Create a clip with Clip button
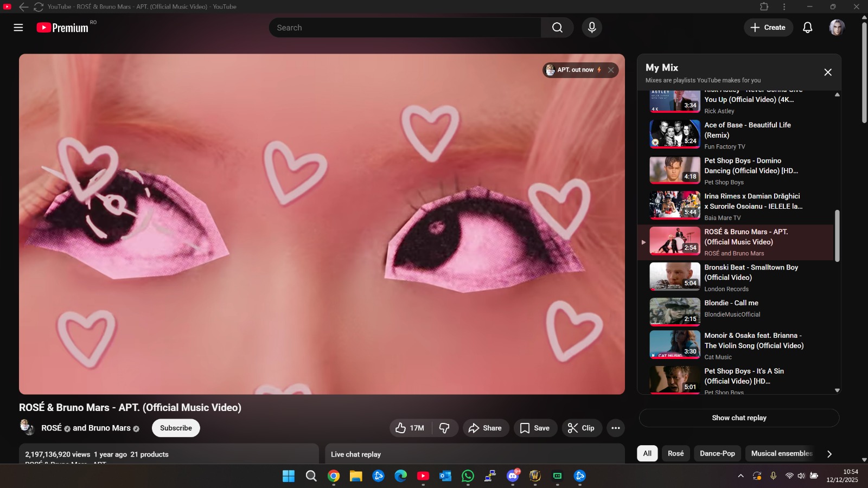This screenshot has width=868, height=488. tap(581, 428)
